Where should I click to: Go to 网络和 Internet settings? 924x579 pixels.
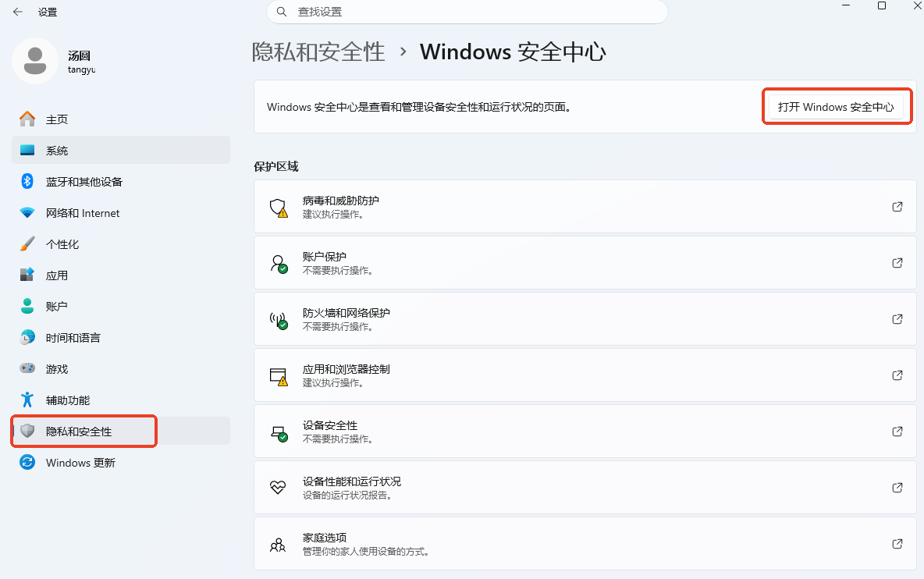point(121,212)
